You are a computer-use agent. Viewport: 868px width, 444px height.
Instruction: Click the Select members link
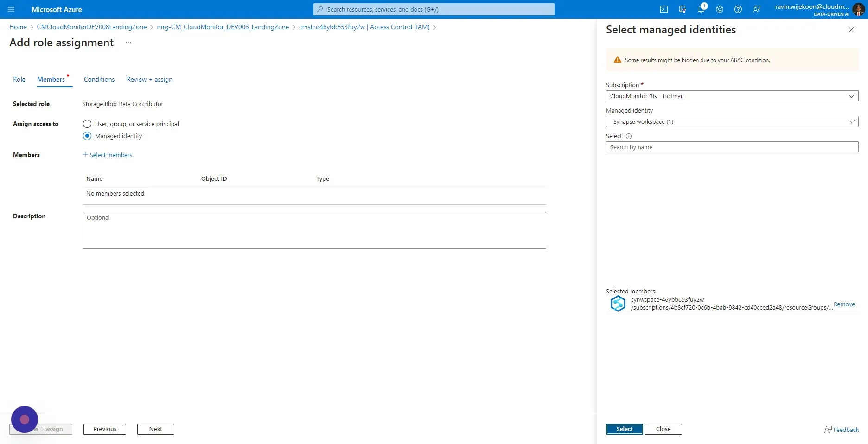107,155
